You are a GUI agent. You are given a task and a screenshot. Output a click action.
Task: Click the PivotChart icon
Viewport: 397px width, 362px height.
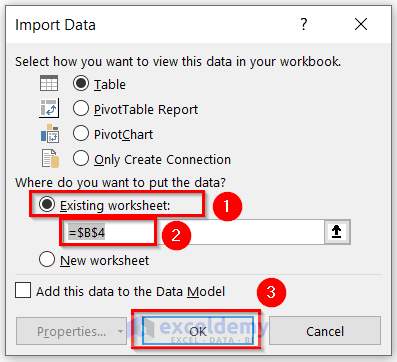(x=50, y=133)
